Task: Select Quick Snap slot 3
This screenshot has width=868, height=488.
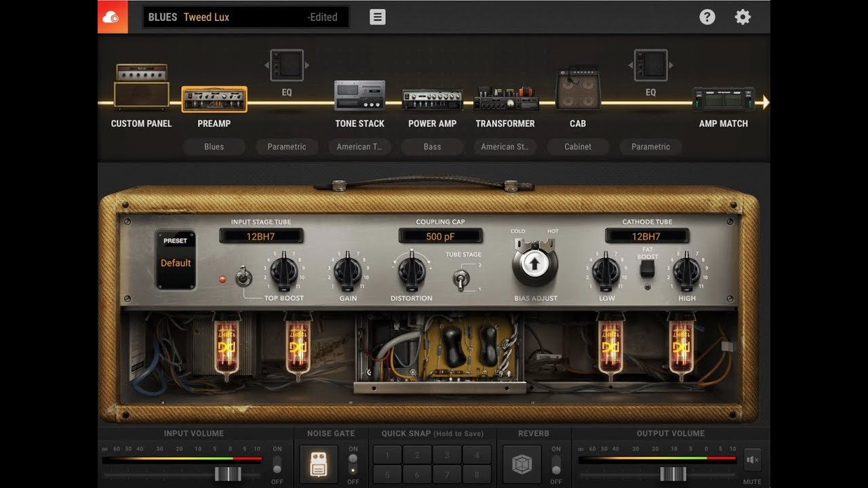Action: (447, 455)
